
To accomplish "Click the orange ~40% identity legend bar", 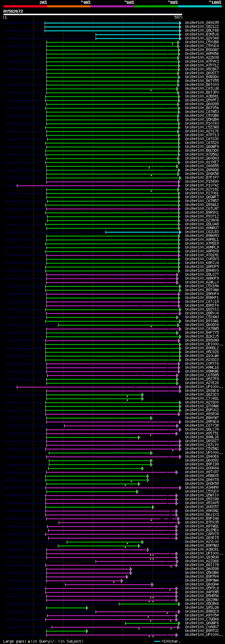I will pyautogui.click(x=69, y=6).
